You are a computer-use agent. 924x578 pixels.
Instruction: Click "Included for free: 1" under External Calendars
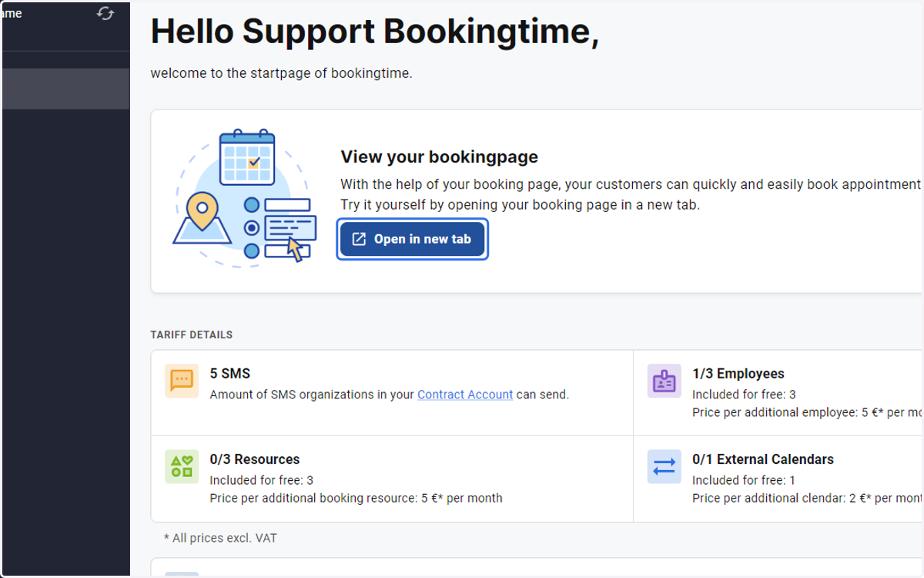[744, 480]
